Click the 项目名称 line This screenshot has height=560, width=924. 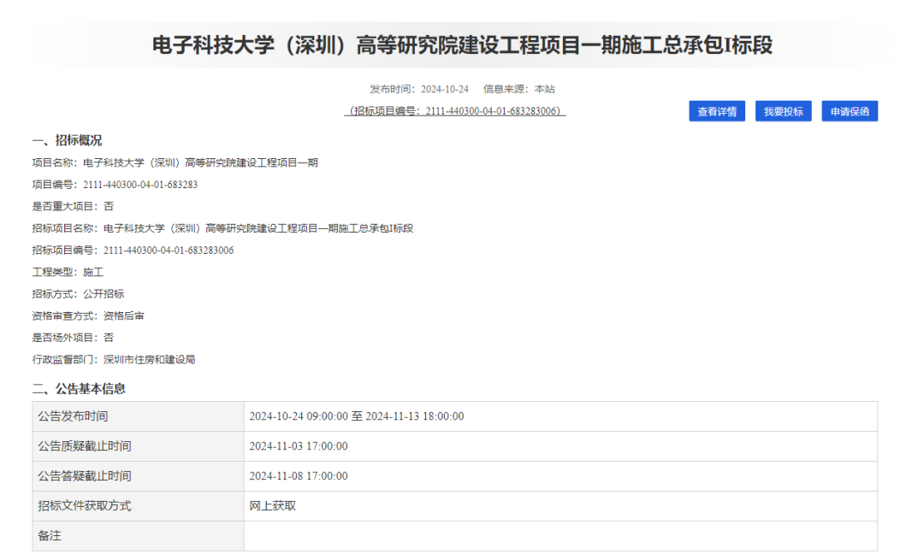click(x=175, y=162)
